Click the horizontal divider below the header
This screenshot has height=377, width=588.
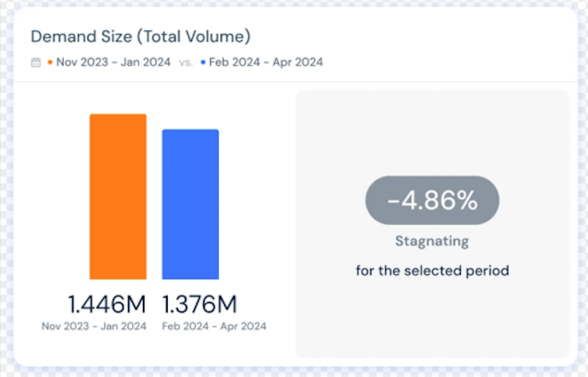pyautogui.click(x=294, y=82)
